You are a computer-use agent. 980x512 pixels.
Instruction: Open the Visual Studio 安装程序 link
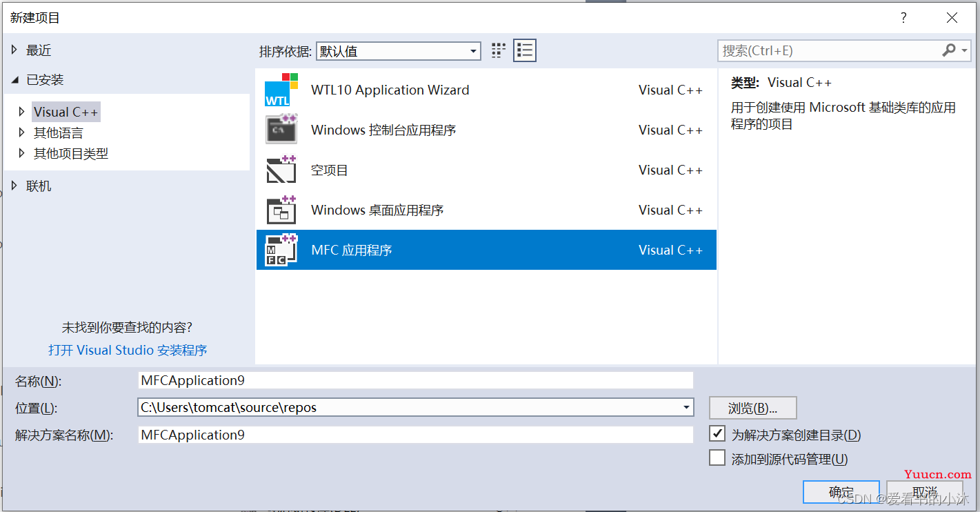point(128,350)
